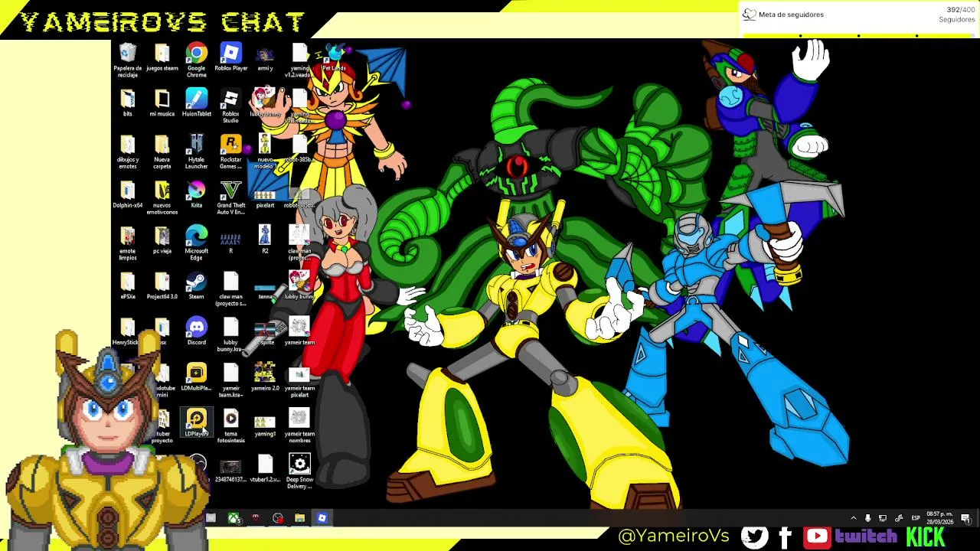The image size is (980, 551).
Task: Open the emote limpios folder
Action: (x=128, y=243)
